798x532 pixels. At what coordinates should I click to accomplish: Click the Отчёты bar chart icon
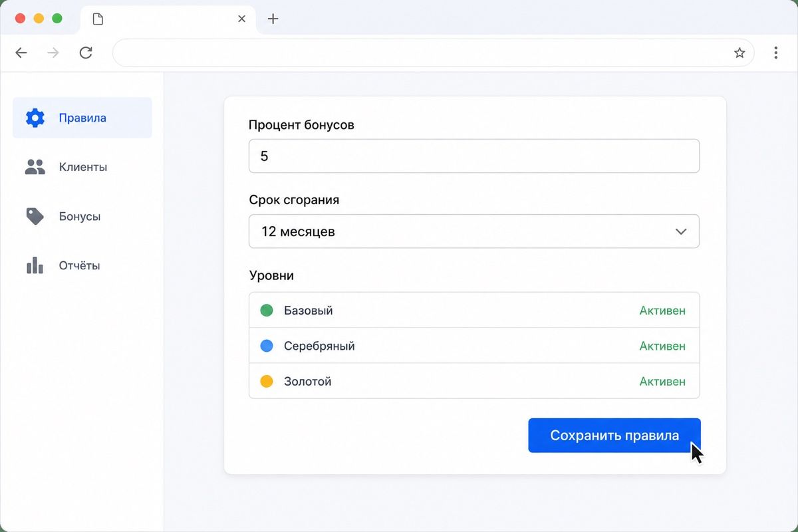pyautogui.click(x=35, y=265)
